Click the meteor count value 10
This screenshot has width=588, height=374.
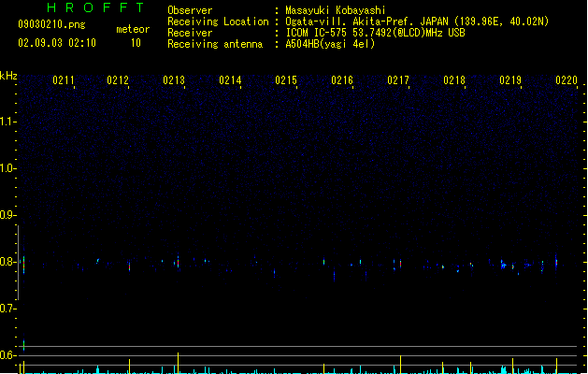(136, 43)
